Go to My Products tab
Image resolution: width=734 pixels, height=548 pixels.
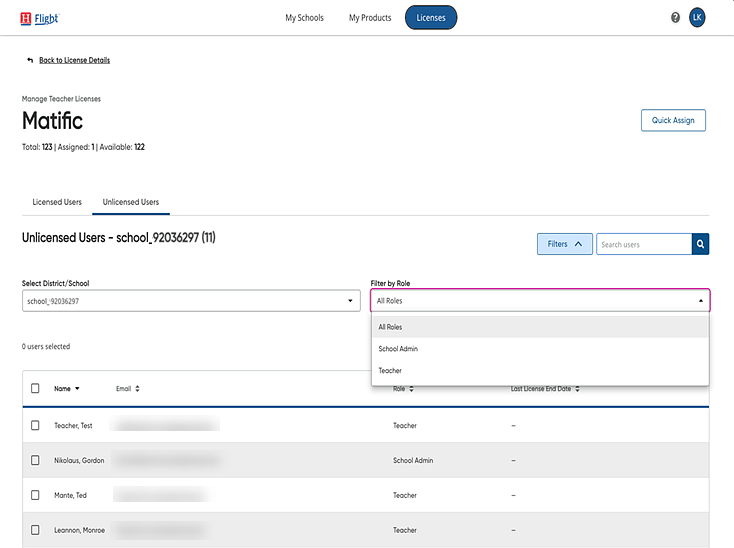[x=370, y=18]
